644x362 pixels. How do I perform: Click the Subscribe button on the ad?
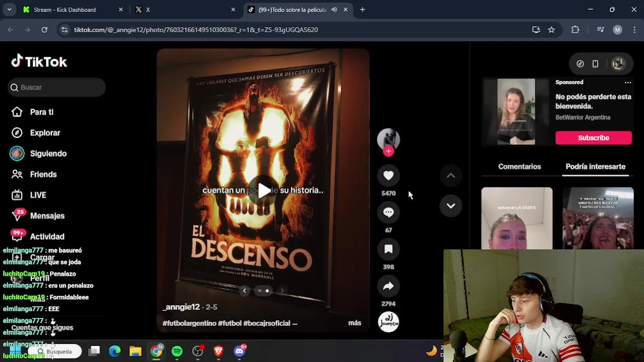(594, 138)
